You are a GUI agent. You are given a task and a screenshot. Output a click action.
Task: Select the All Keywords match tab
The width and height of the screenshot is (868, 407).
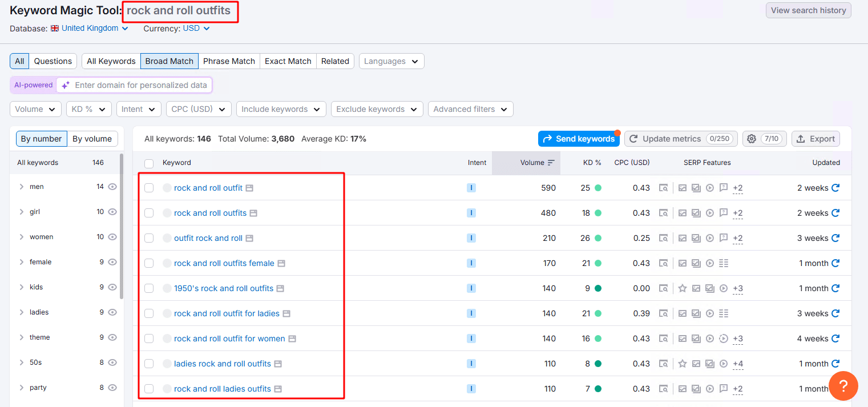(111, 61)
